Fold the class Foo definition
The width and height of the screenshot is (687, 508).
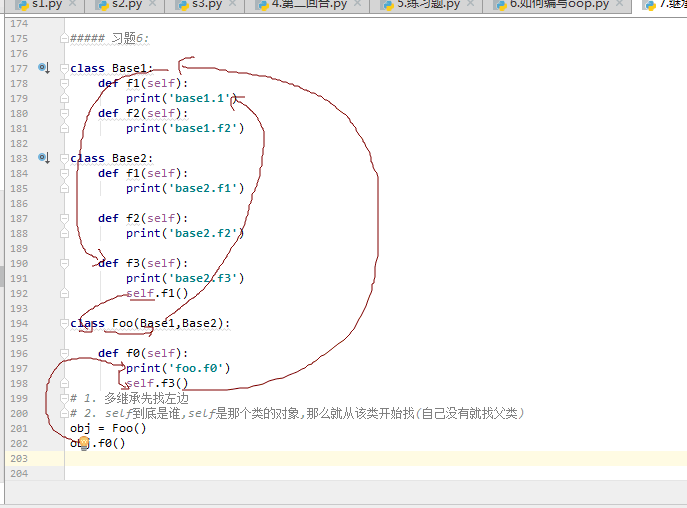click(66, 323)
